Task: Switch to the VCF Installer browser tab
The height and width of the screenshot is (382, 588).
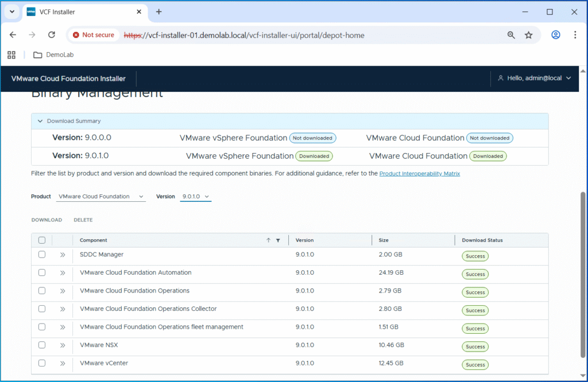Action: click(x=80, y=12)
